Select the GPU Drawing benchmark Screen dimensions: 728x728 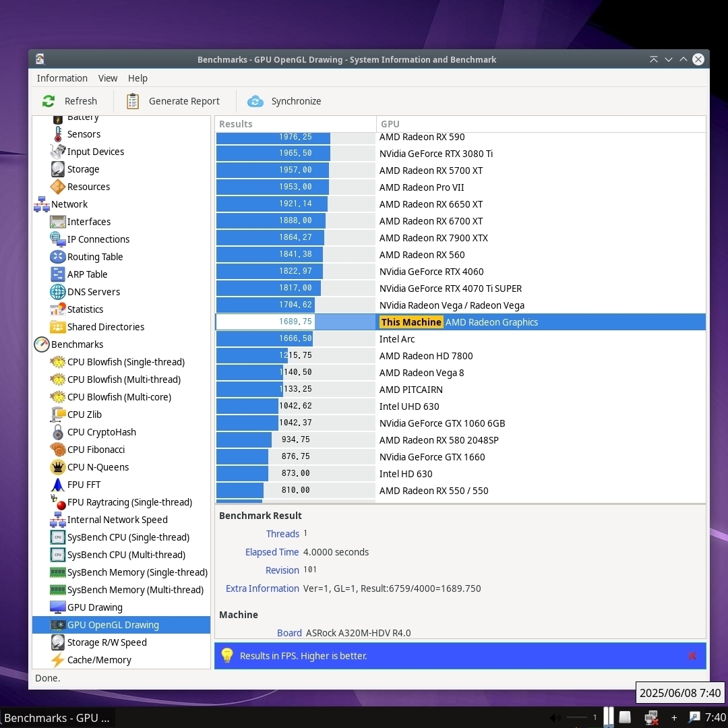[x=95, y=607]
